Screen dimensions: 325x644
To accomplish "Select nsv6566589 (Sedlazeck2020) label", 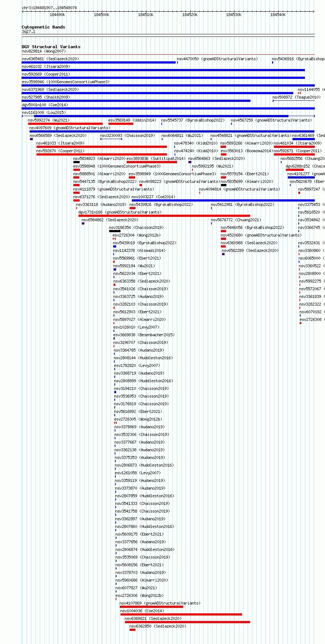I will tap(58, 135).
